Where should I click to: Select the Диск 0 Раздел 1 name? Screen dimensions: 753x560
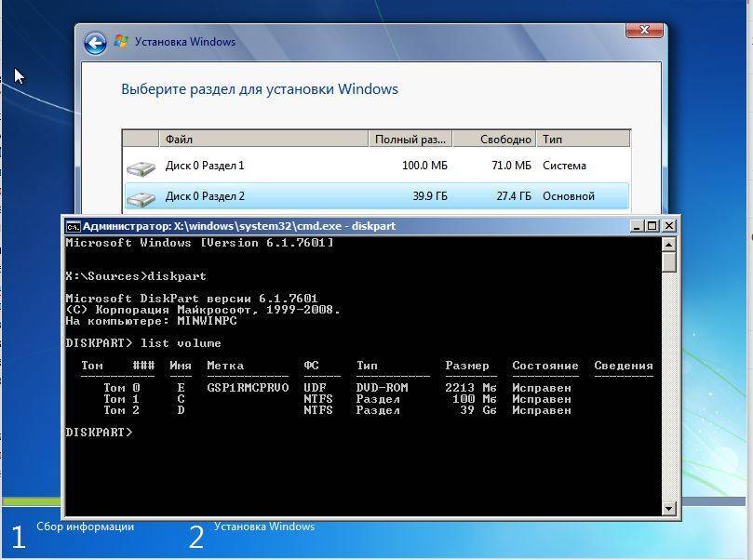pyautogui.click(x=205, y=166)
